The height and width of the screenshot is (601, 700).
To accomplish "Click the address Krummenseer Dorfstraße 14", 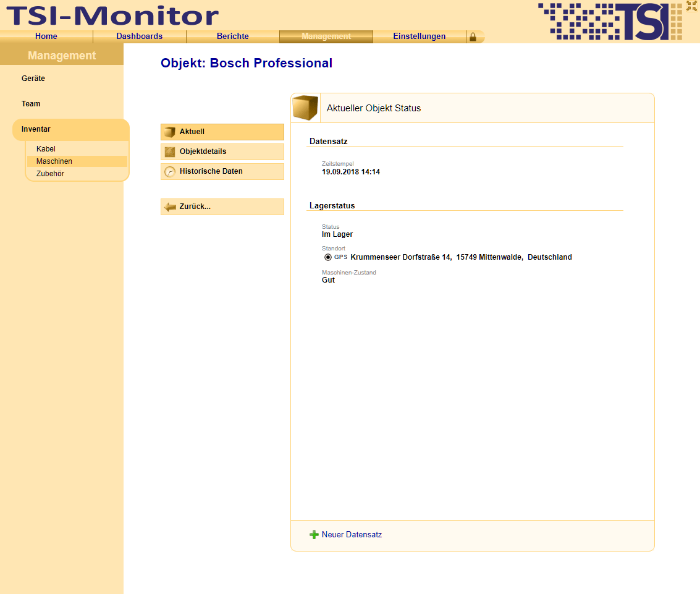I will [x=401, y=257].
